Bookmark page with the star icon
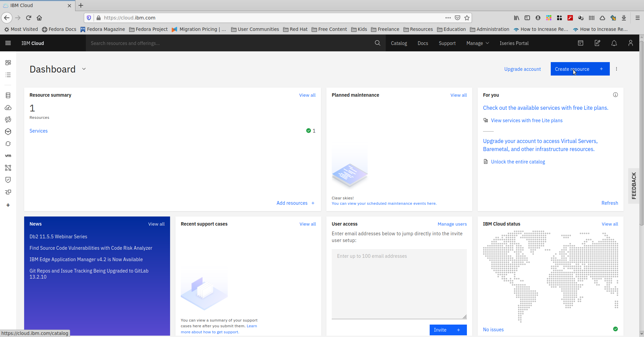 [467, 17]
